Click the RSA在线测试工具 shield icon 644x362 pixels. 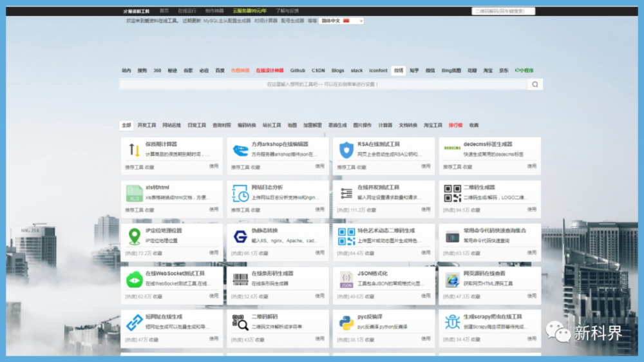(346, 150)
